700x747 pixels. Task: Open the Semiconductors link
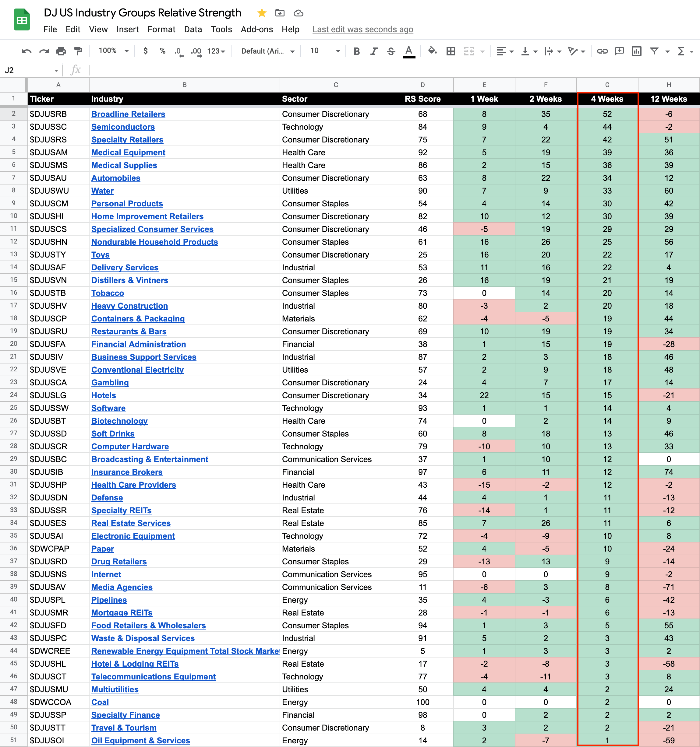click(x=123, y=127)
